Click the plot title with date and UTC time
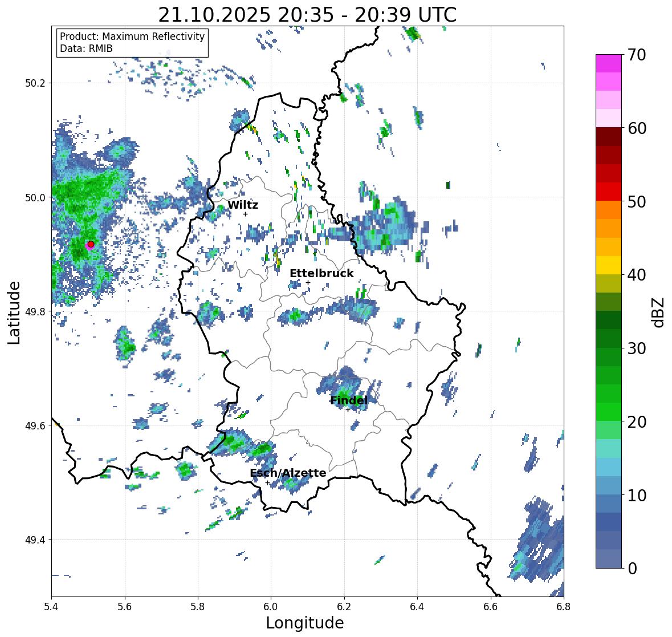672x637 pixels. pos(307,15)
